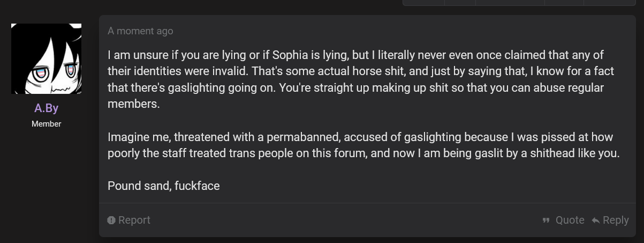
Task: Click the widest middle segment of top button bar
Action: pyautogui.click(x=510, y=3)
